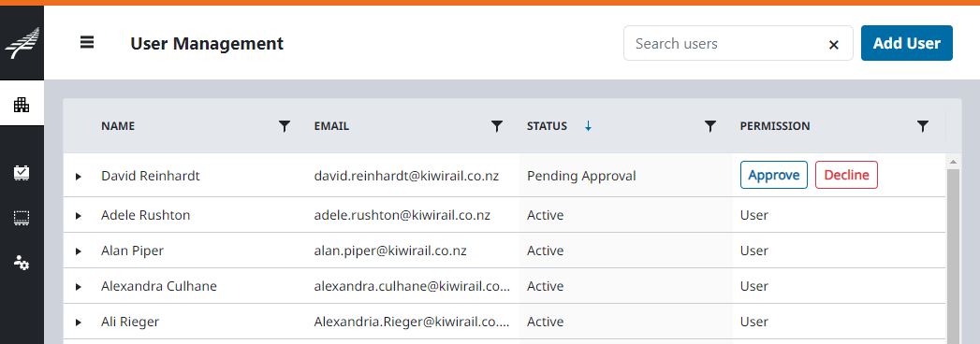Expand the Alexandra Culhane row
The image size is (980, 344).
[x=79, y=287]
